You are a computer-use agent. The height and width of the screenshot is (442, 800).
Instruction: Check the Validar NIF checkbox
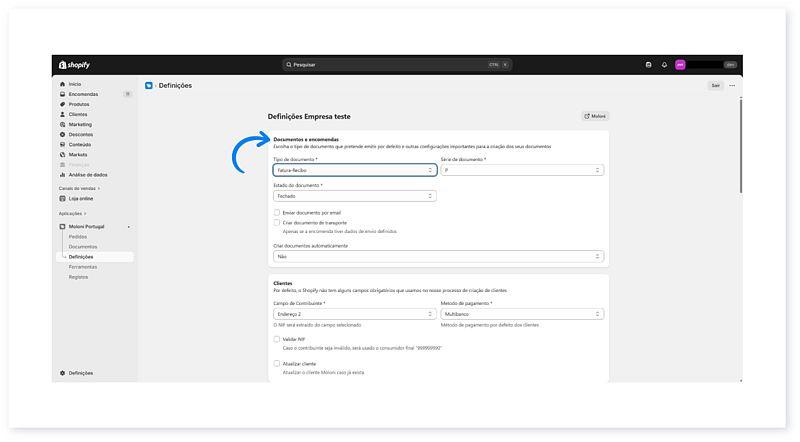point(277,339)
